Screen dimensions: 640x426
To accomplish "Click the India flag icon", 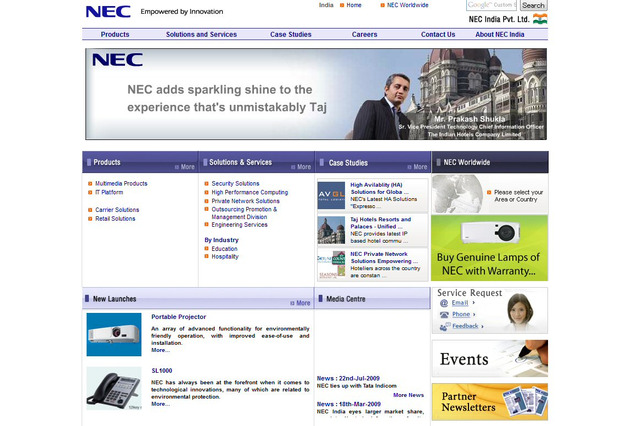I will tap(539, 19).
